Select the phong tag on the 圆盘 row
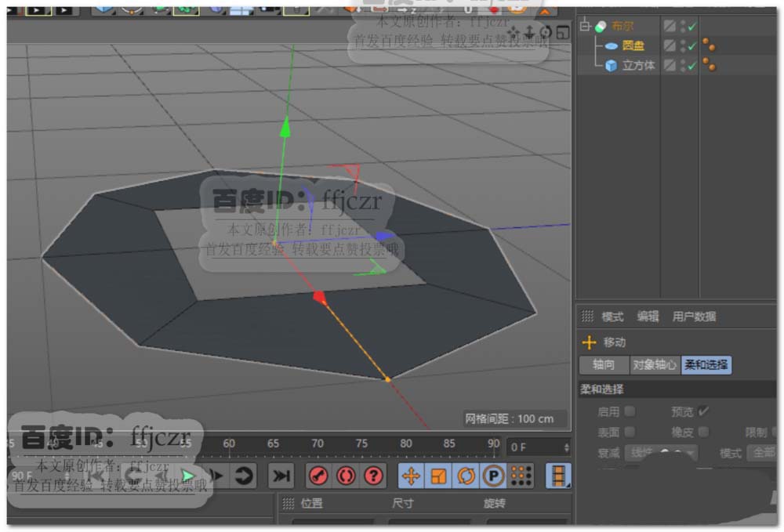This screenshot has width=784, height=532. (x=709, y=45)
